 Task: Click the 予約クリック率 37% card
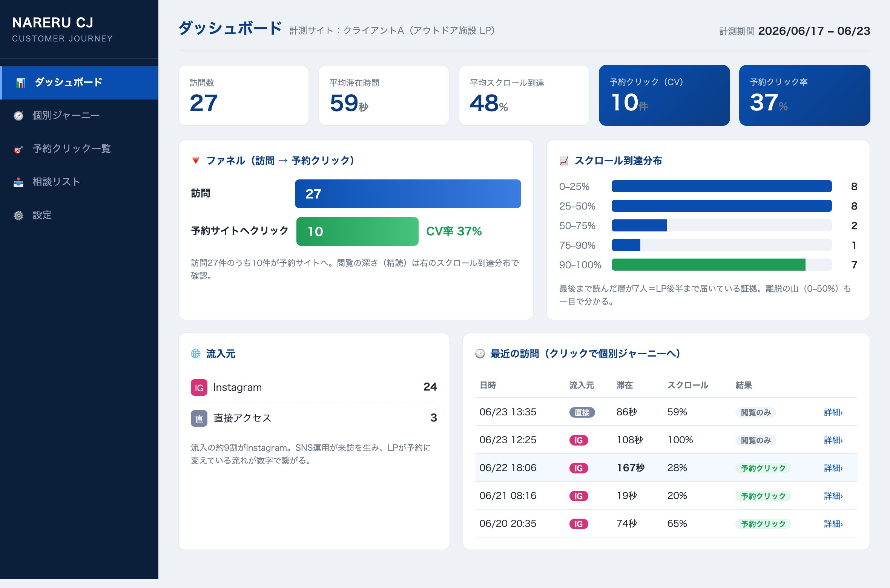(x=805, y=95)
